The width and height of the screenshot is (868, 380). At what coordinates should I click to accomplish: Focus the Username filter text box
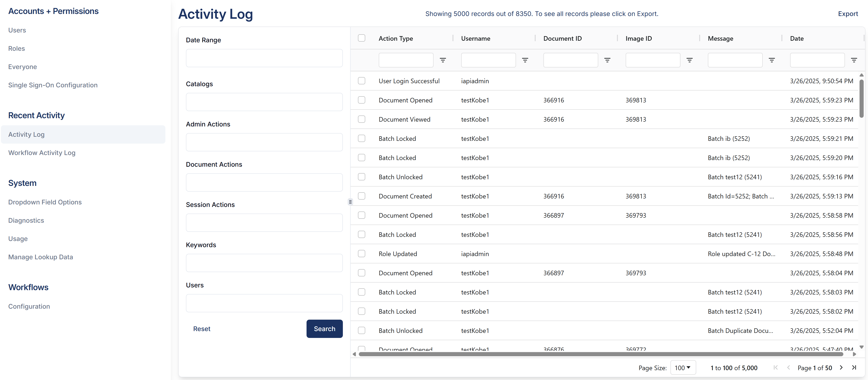[x=488, y=60]
